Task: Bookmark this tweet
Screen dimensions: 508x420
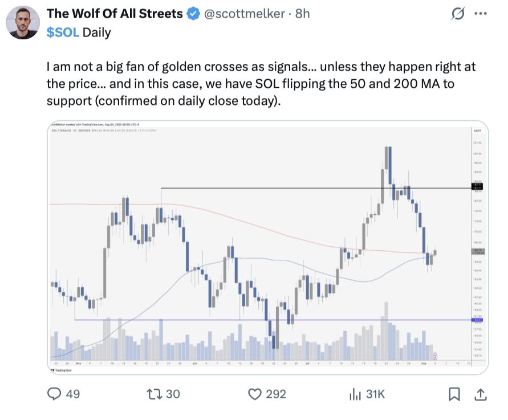Action: (x=454, y=394)
